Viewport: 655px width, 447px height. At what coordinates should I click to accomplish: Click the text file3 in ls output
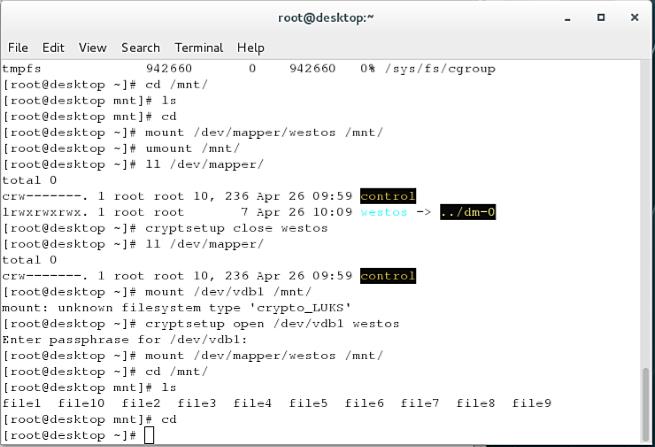click(x=197, y=403)
